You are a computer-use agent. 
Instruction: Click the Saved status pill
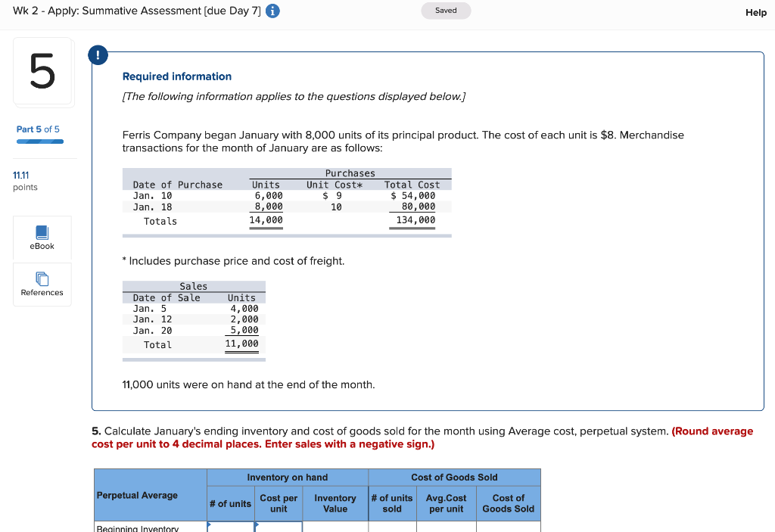coord(446,11)
